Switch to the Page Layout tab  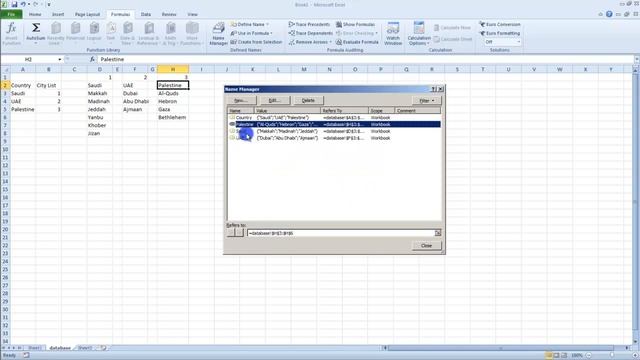pos(87,14)
